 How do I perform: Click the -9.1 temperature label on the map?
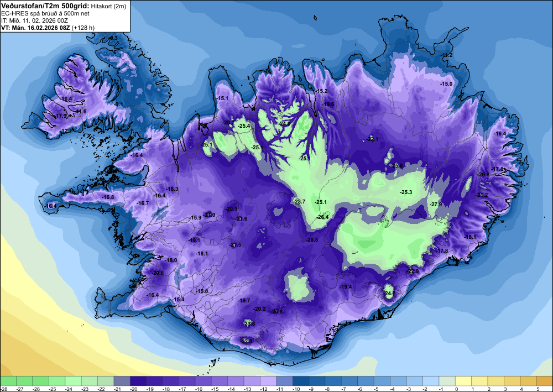tap(119, 104)
